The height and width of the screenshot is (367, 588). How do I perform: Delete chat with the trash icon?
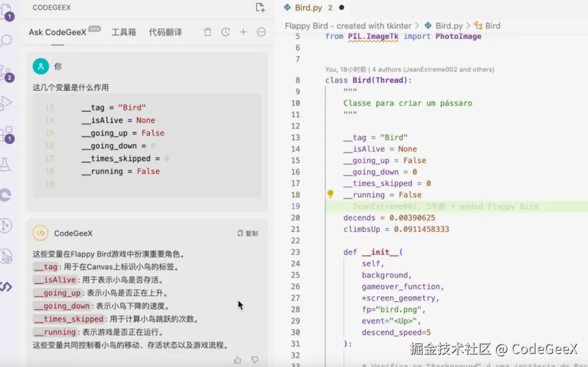207,32
